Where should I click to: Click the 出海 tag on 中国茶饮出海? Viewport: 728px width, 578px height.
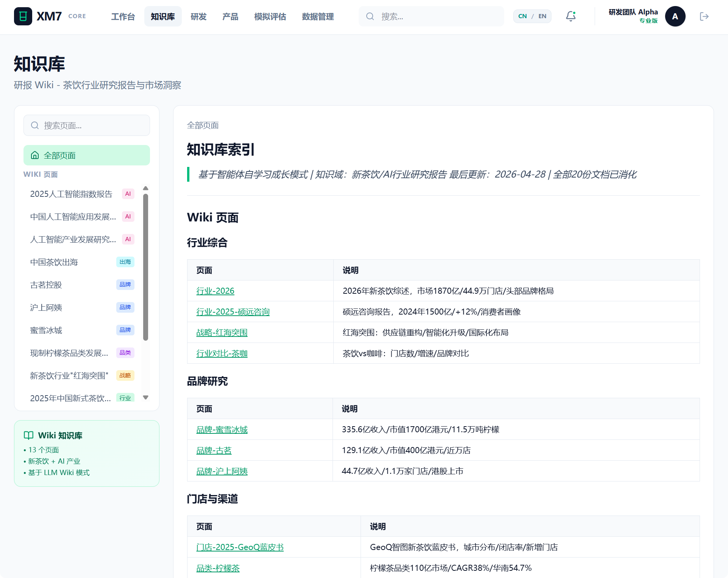(125, 262)
